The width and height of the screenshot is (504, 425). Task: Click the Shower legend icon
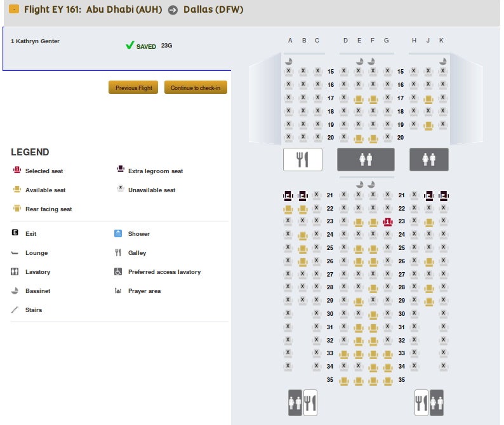pyautogui.click(x=118, y=233)
